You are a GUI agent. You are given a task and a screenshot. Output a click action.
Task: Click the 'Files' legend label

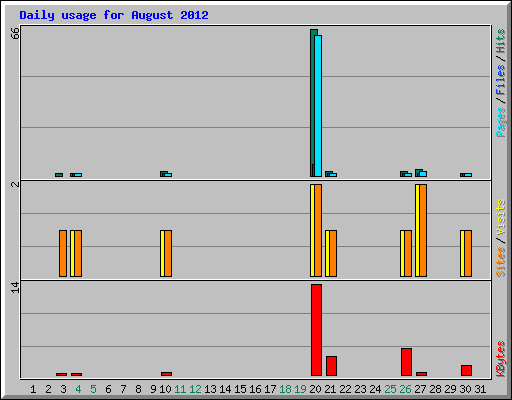click(500, 80)
